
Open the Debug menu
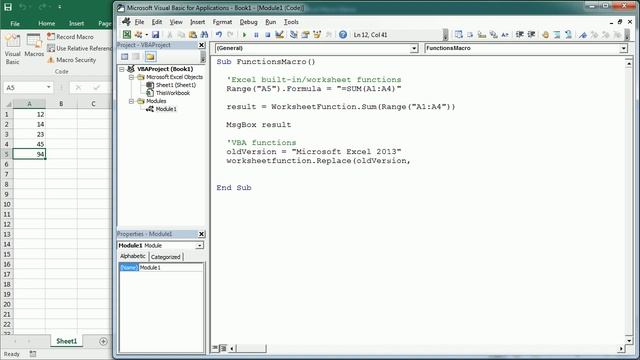(248, 22)
